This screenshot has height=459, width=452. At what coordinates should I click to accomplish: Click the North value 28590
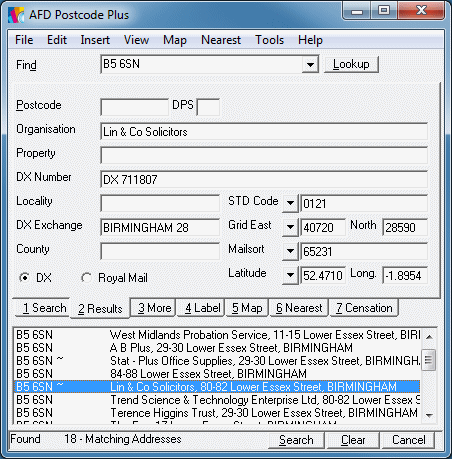(x=405, y=227)
